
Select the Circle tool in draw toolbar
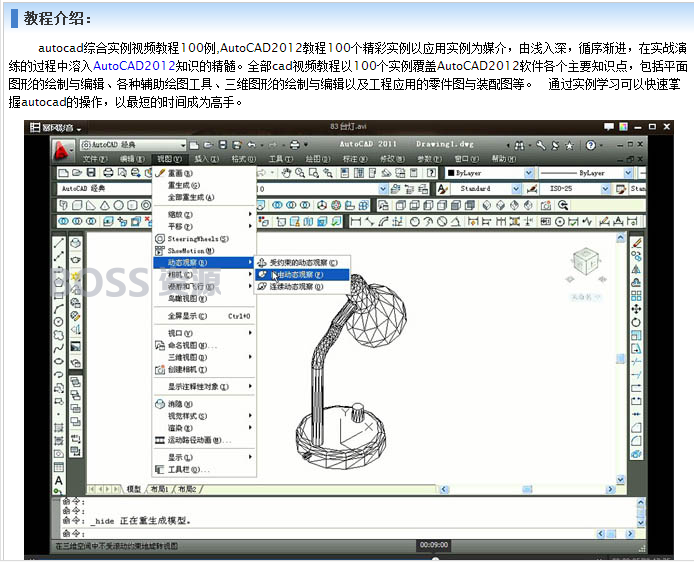tap(58, 322)
